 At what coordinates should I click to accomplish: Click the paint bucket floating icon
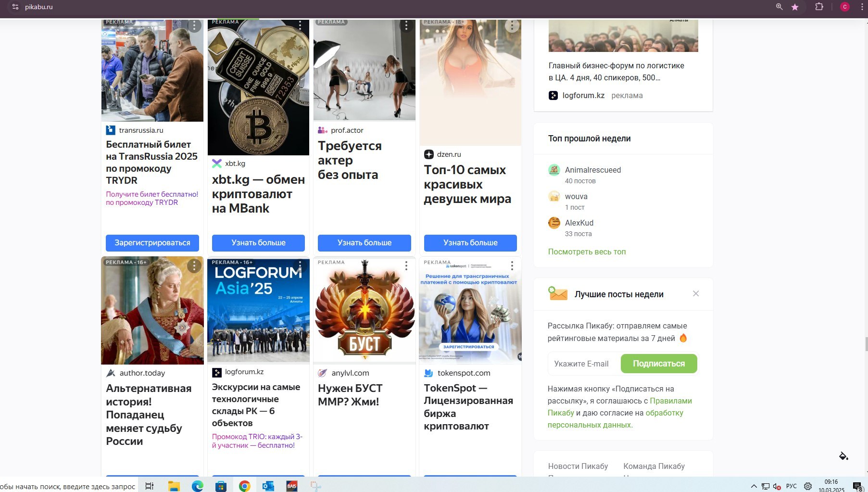pos(843,456)
